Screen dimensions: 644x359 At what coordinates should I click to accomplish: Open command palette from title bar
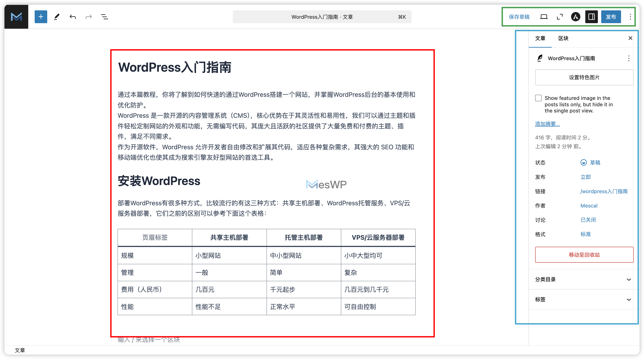tap(322, 17)
